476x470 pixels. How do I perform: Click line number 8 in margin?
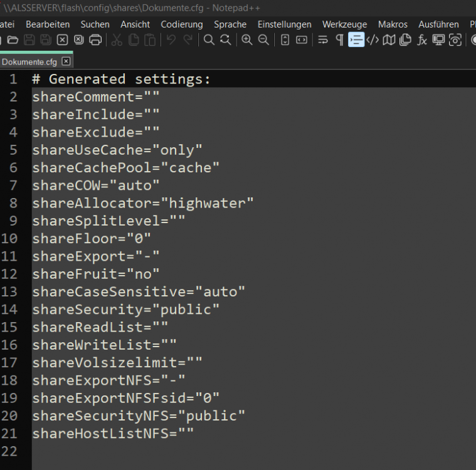[x=13, y=203]
